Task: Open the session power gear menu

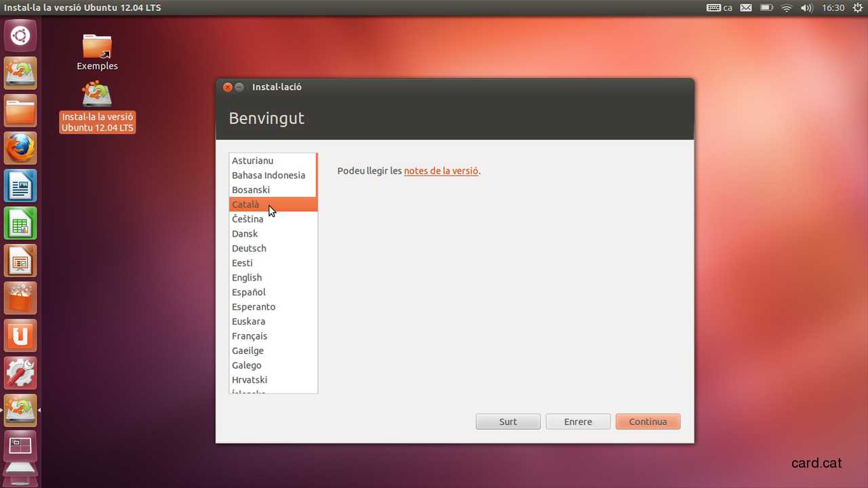Action: [858, 8]
